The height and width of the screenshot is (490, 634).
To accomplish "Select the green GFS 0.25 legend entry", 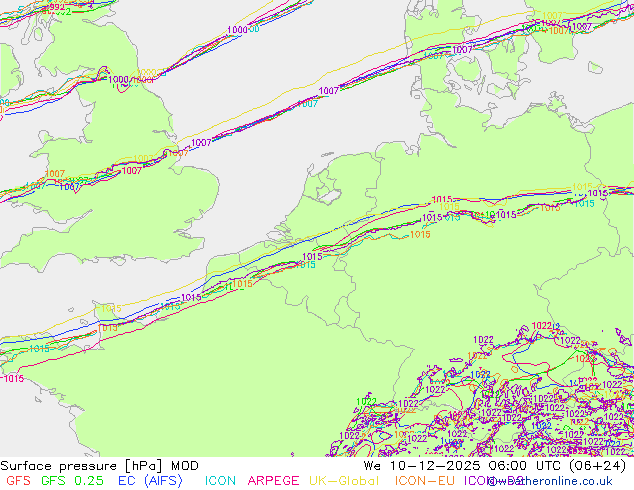I will [x=72, y=481].
